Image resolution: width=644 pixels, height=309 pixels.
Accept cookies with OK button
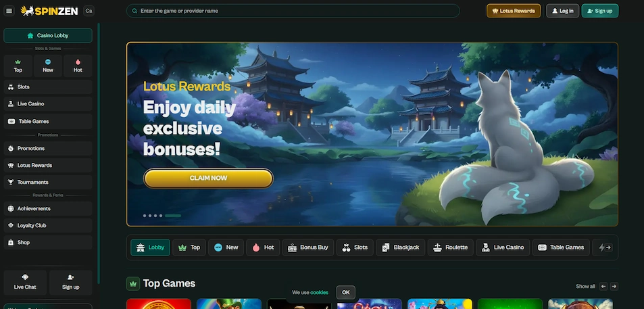[x=346, y=293]
